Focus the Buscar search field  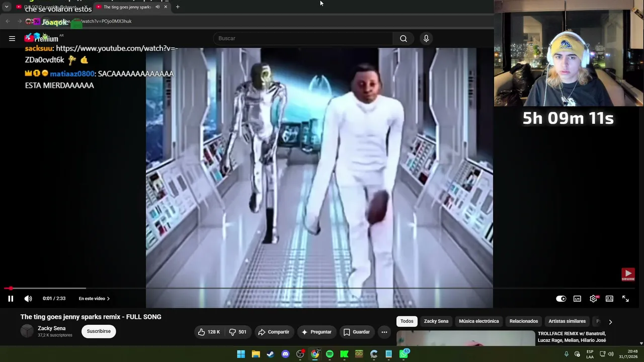[303, 38]
